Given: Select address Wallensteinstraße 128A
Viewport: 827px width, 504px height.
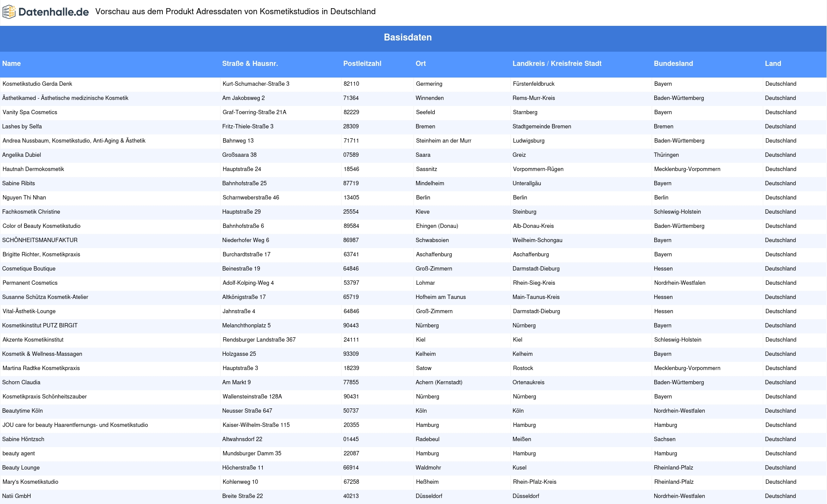Looking at the screenshot, I should click(252, 397).
